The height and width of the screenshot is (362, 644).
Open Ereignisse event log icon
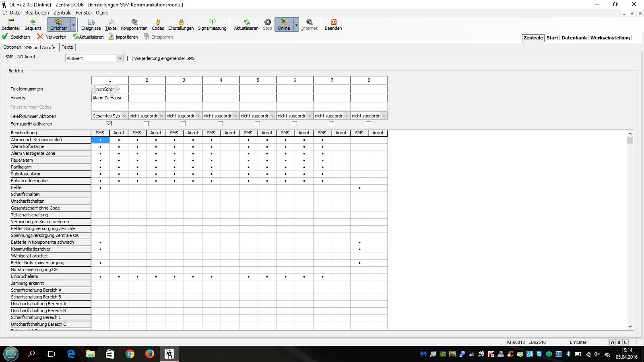coord(91,25)
